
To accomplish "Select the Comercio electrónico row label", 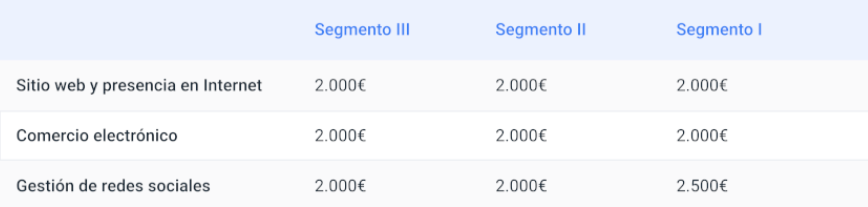I will click(x=97, y=136).
